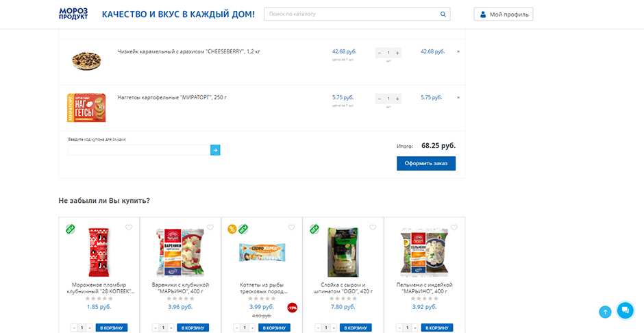
Task: Increase quantity on the Пельмени card
Action: pyautogui.click(x=414, y=328)
